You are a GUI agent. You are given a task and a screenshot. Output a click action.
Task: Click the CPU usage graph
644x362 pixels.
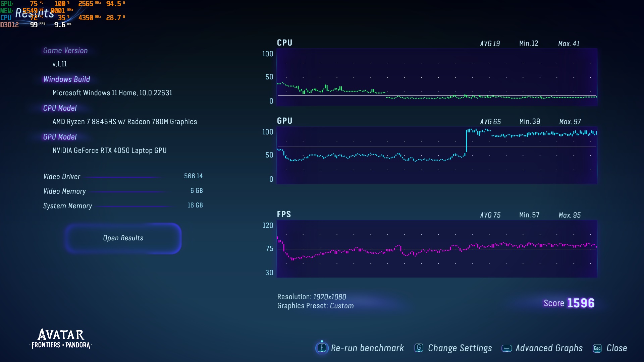click(436, 77)
